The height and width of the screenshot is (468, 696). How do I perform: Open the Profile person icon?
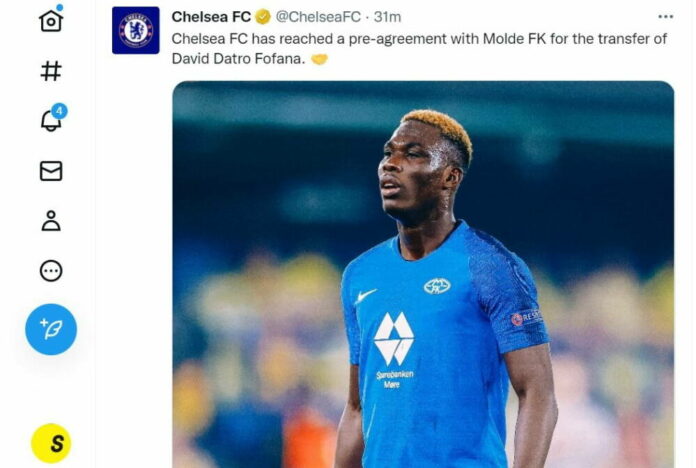(x=51, y=221)
